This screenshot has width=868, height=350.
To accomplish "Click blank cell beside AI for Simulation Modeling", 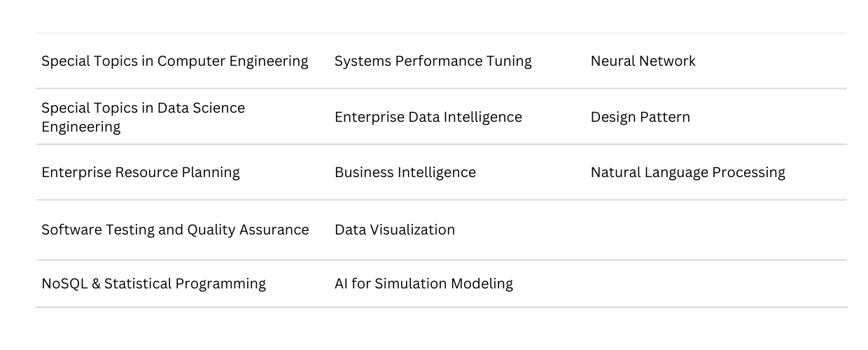I will [x=715, y=283].
